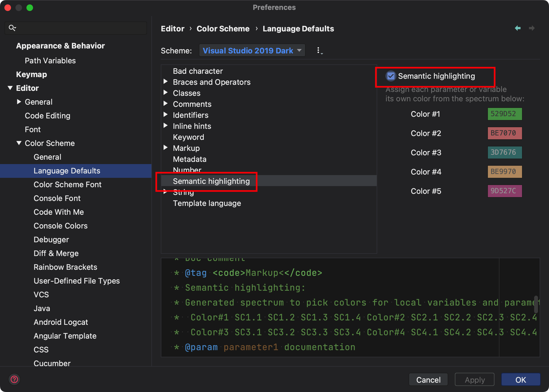Click @tag in the preview code
This screenshot has width=549, height=392.
pos(196,273)
